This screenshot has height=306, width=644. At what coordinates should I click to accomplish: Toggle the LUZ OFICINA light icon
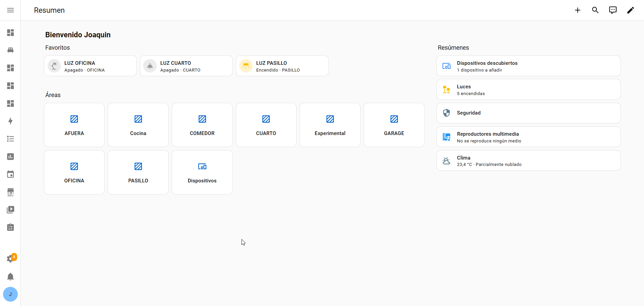pyautogui.click(x=54, y=66)
